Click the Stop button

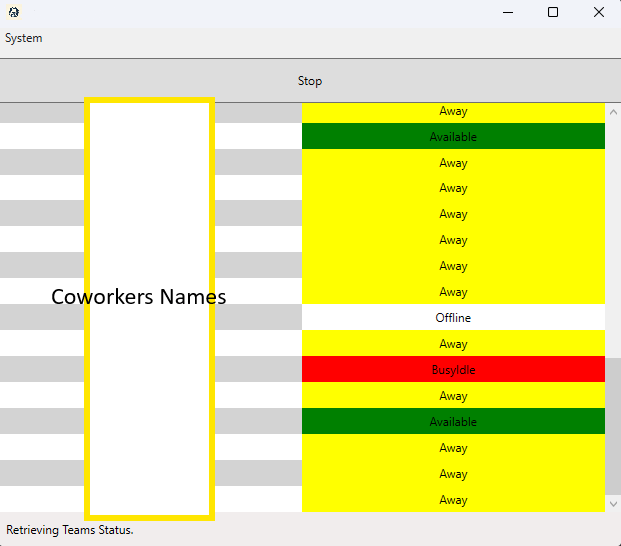pos(310,81)
